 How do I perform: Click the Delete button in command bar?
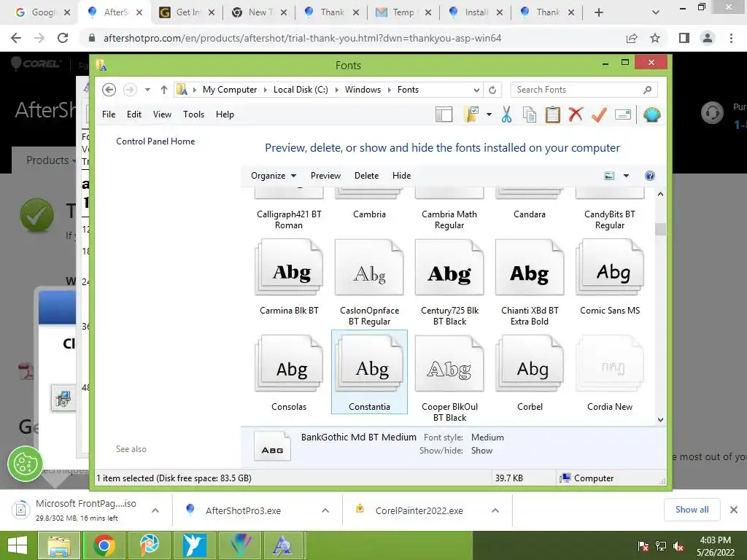tap(366, 176)
